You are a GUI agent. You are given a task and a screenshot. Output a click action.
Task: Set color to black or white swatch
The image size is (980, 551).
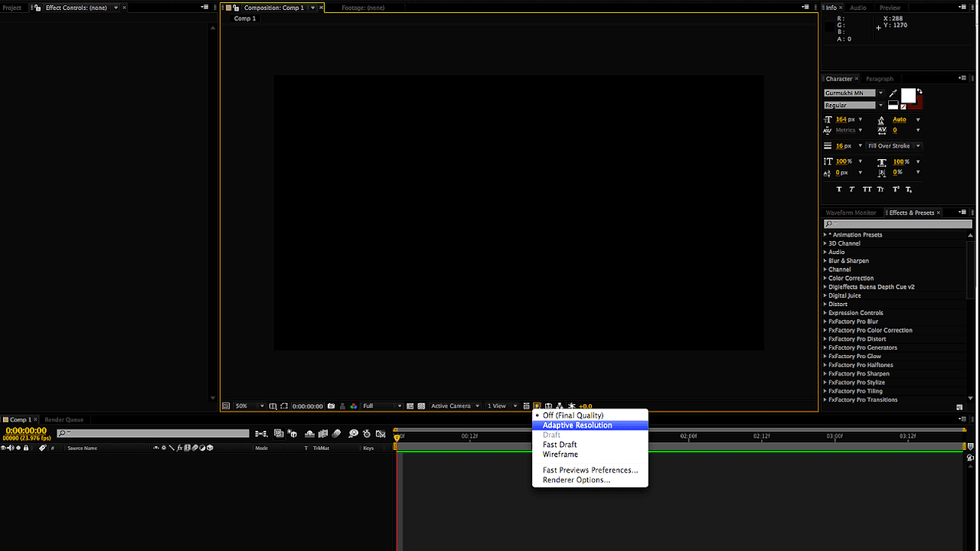pos(893,106)
